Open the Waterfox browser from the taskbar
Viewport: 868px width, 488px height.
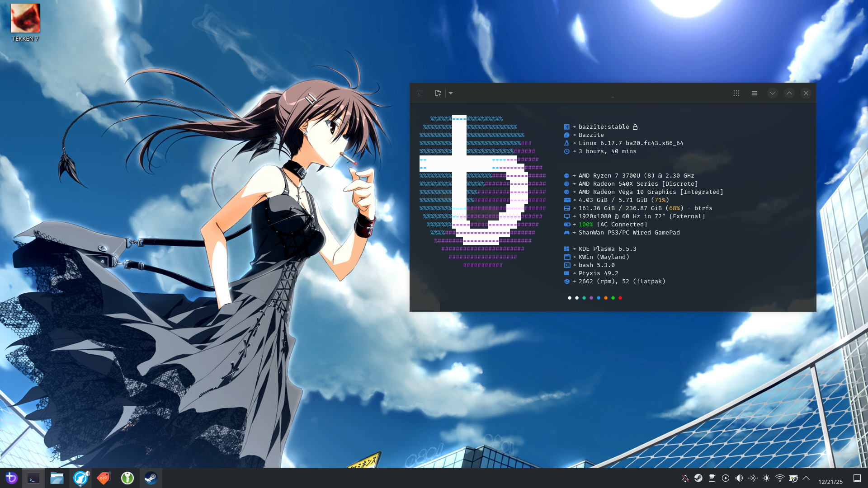[x=80, y=478]
